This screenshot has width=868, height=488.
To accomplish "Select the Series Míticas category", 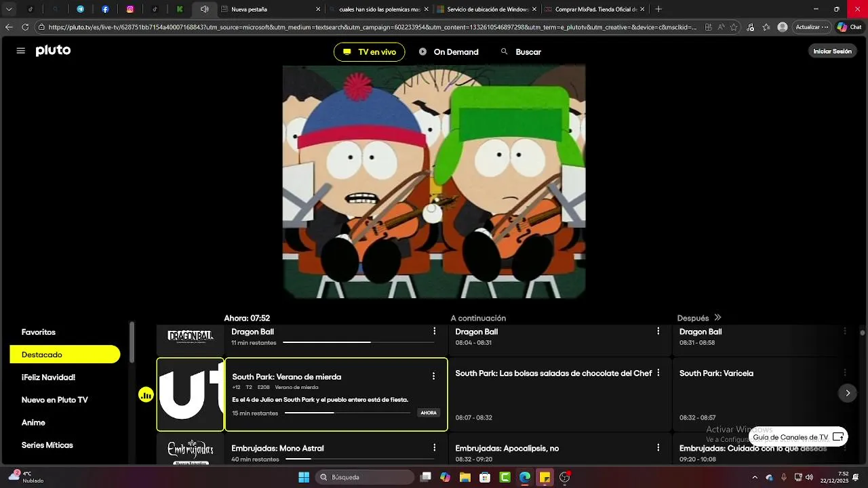I will [47, 445].
